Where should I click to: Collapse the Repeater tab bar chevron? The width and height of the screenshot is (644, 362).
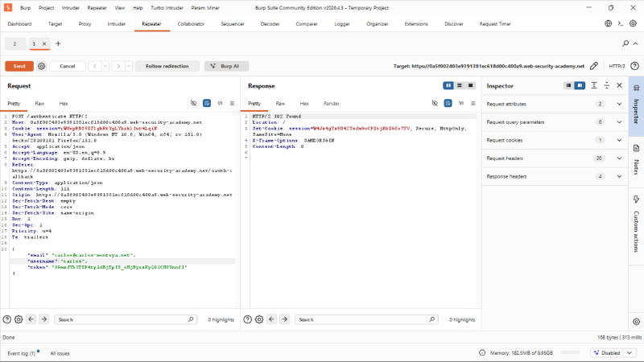point(635,43)
